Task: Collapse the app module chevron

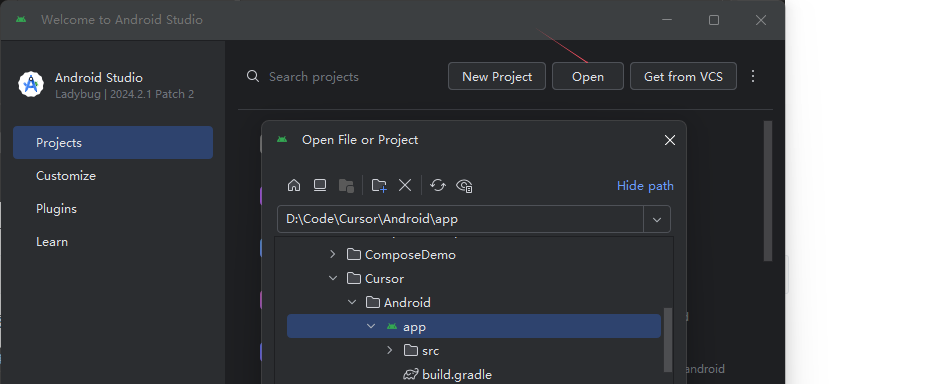Action: (x=371, y=326)
